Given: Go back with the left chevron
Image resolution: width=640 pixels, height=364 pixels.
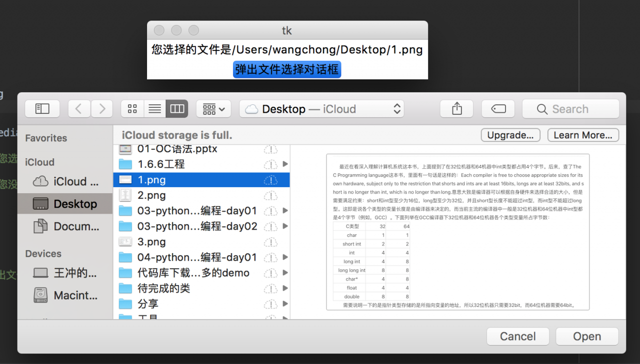Looking at the screenshot, I should pos(79,109).
